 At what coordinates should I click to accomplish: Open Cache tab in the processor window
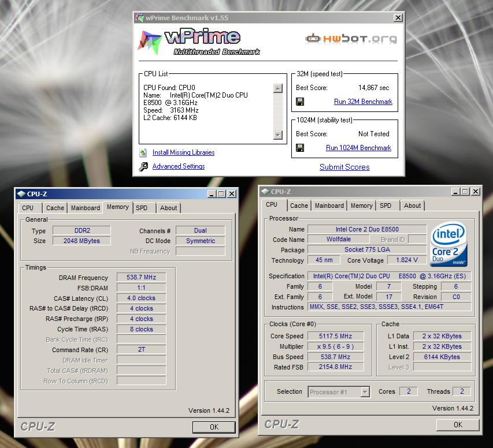tap(299, 206)
